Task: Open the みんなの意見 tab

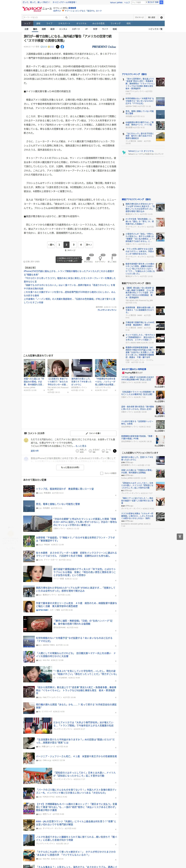Action: coord(99,24)
